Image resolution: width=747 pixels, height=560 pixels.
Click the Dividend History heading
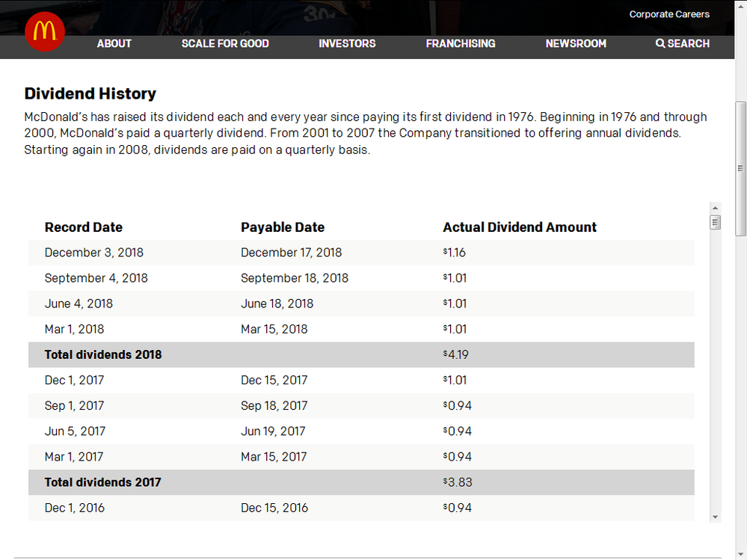click(90, 93)
